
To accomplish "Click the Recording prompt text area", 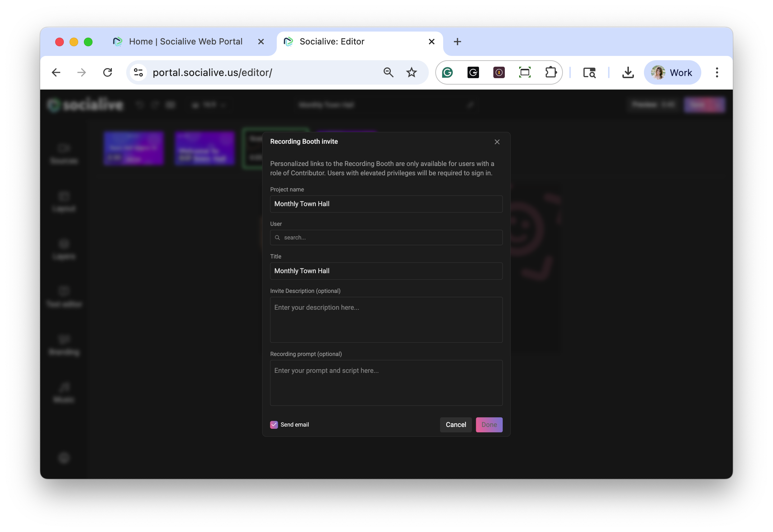I will point(386,383).
